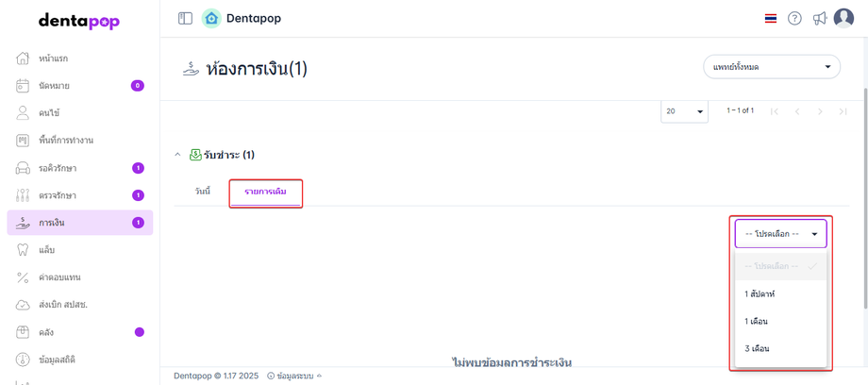Open ค่าตอบแทน compensation menu item
Screen dimensions: 868x385
[59, 277]
